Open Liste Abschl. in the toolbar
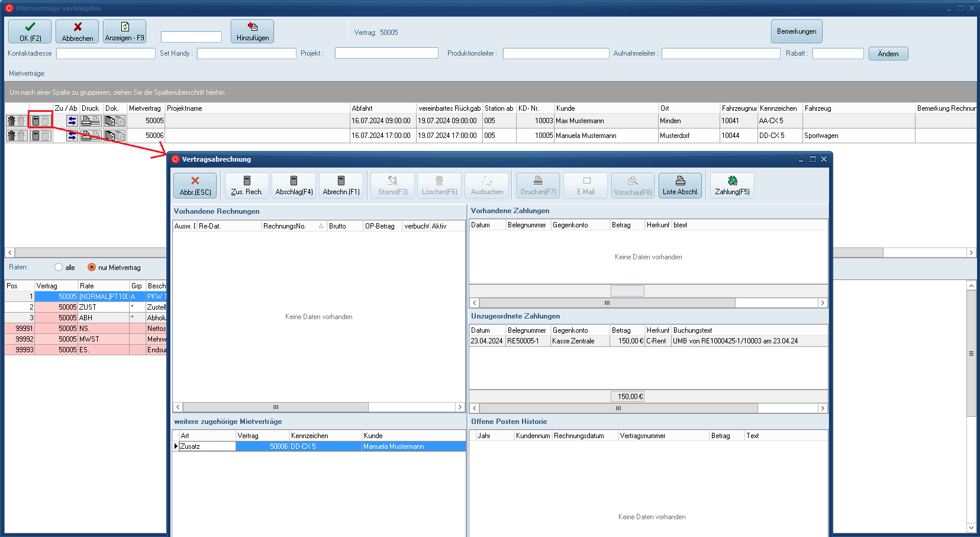980x537 pixels. click(x=680, y=185)
